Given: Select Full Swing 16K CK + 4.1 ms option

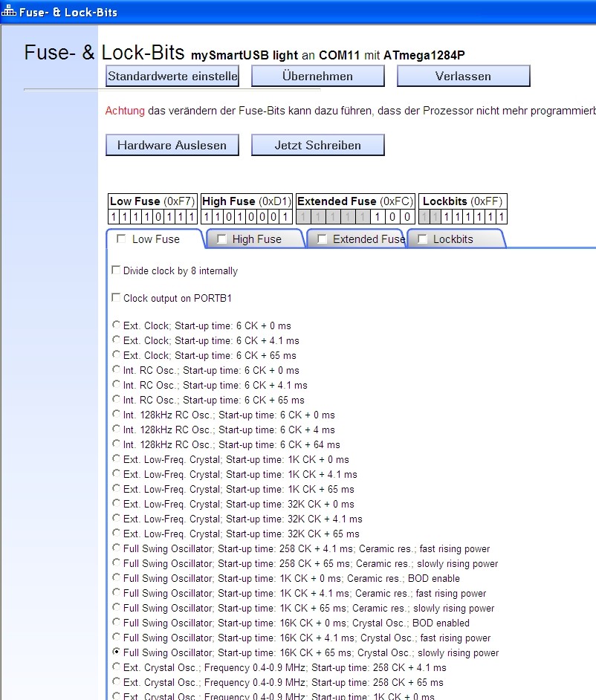Looking at the screenshot, I should point(116,637).
